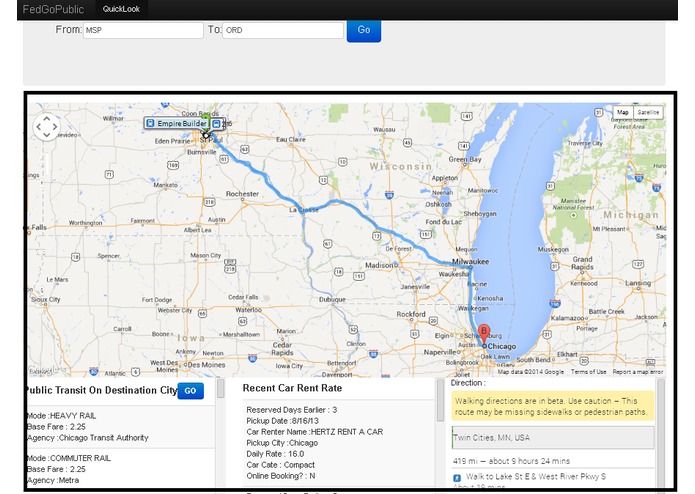Click the Rochester city label on map

click(x=242, y=194)
